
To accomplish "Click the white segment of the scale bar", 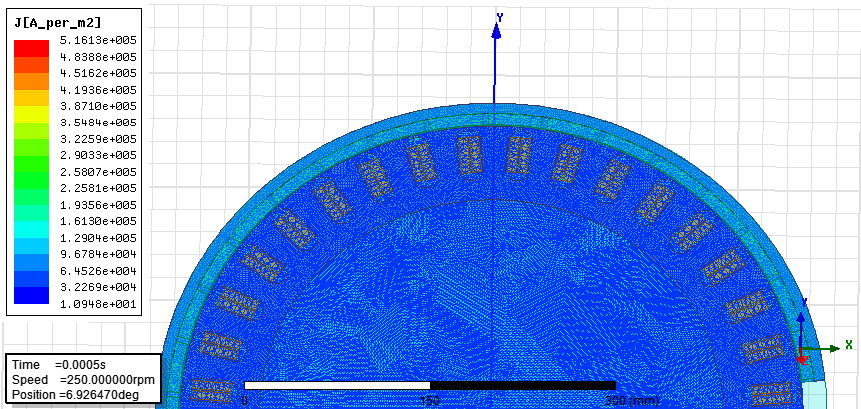I will point(337,385).
